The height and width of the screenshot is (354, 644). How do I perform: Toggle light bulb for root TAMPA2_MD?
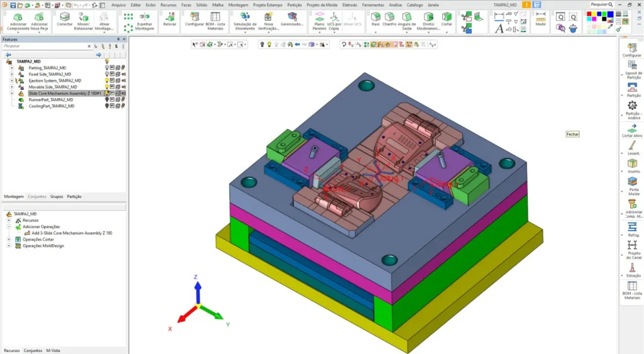coord(107,61)
